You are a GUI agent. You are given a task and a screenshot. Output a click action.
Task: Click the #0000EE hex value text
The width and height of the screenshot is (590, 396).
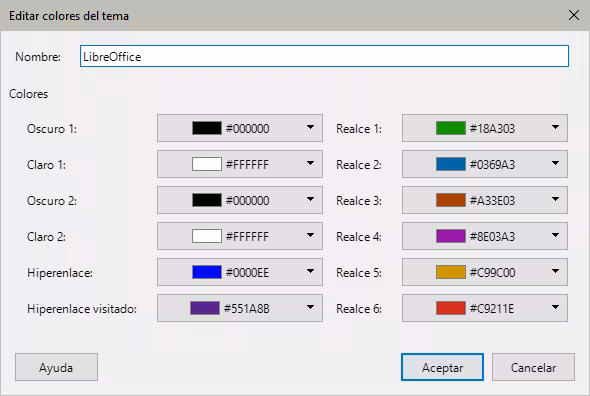247,273
